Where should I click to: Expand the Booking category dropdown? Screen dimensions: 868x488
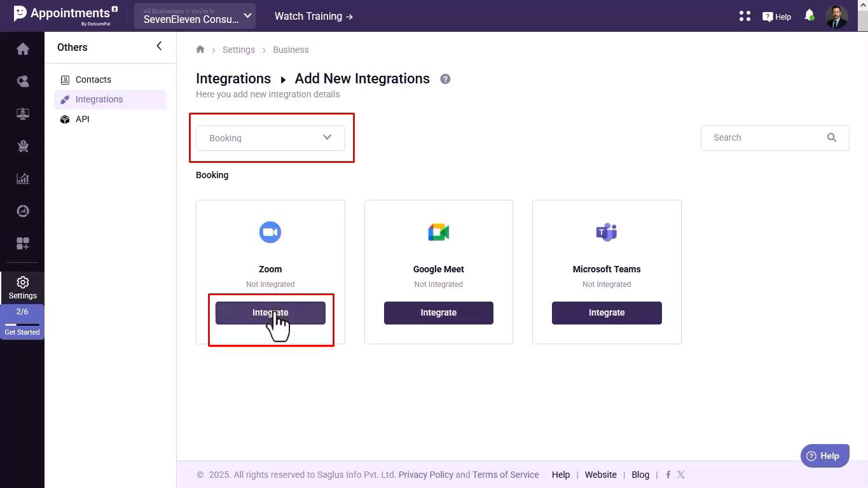click(270, 138)
